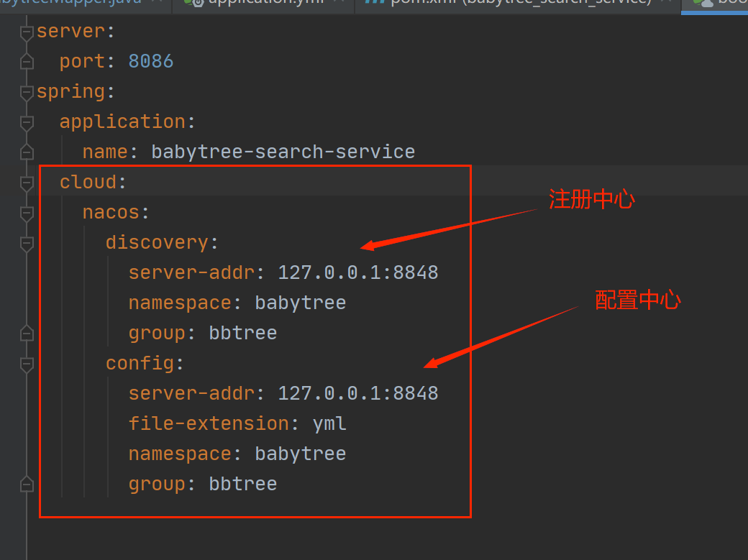Collapse the server block fold marker
Image resolution: width=748 pixels, height=560 pixels.
[x=27, y=32]
